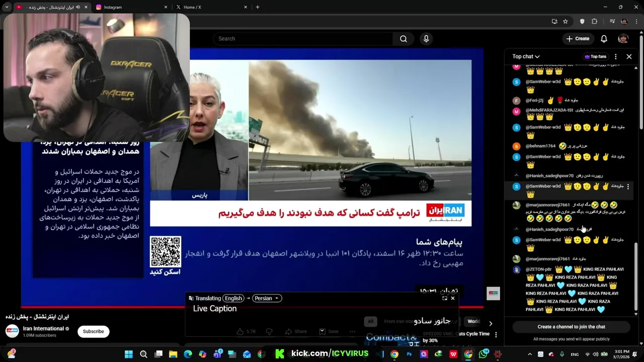Screen dimensions: 644x362
Task: Open options for SamWeber-w3d highlighted chat message
Action: tap(628, 187)
